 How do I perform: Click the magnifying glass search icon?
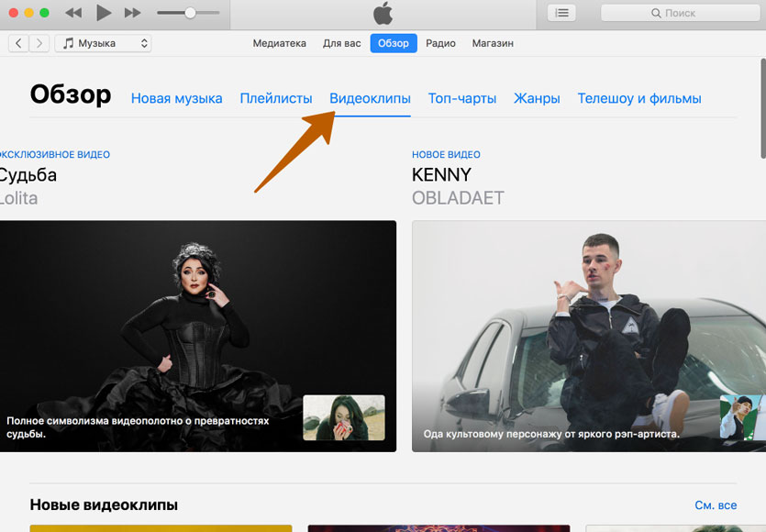pyautogui.click(x=656, y=13)
